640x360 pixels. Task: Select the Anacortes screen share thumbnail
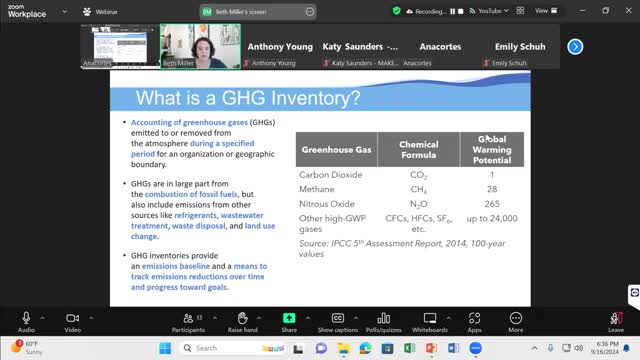pyautogui.click(x=120, y=46)
